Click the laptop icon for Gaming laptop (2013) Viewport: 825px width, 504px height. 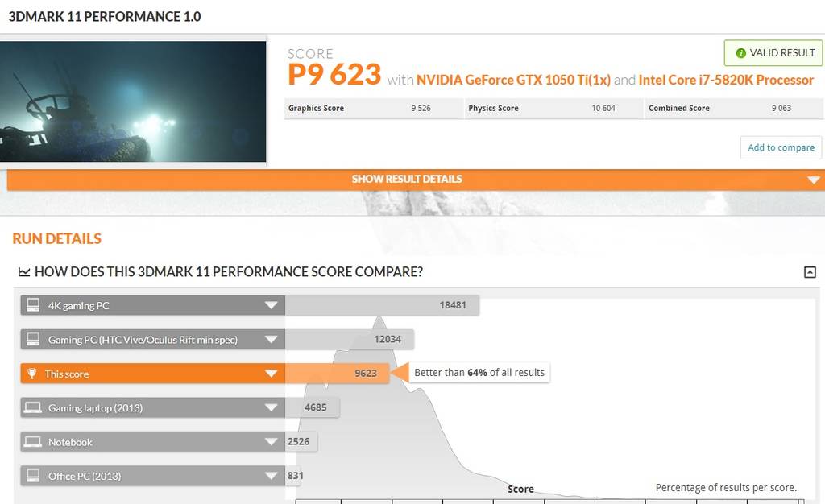click(x=32, y=407)
